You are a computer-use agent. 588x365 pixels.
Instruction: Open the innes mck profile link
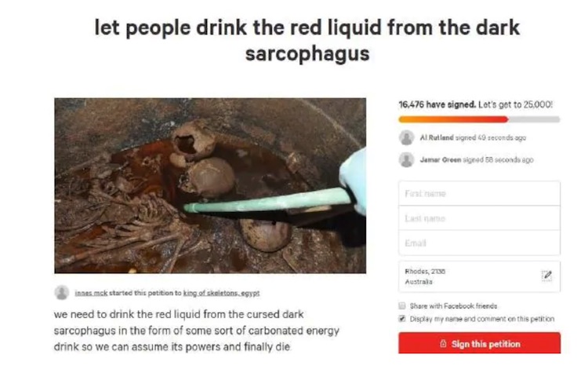coord(92,293)
